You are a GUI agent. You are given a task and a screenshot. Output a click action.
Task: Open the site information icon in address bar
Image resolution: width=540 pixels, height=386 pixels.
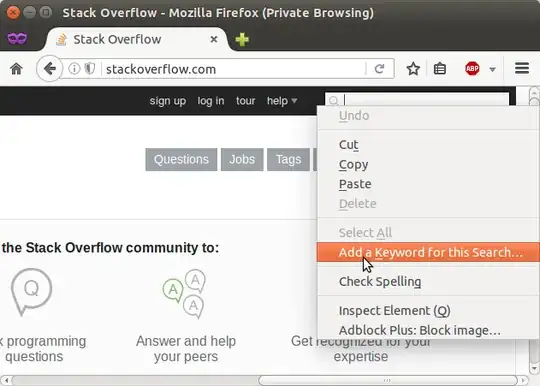(74, 69)
